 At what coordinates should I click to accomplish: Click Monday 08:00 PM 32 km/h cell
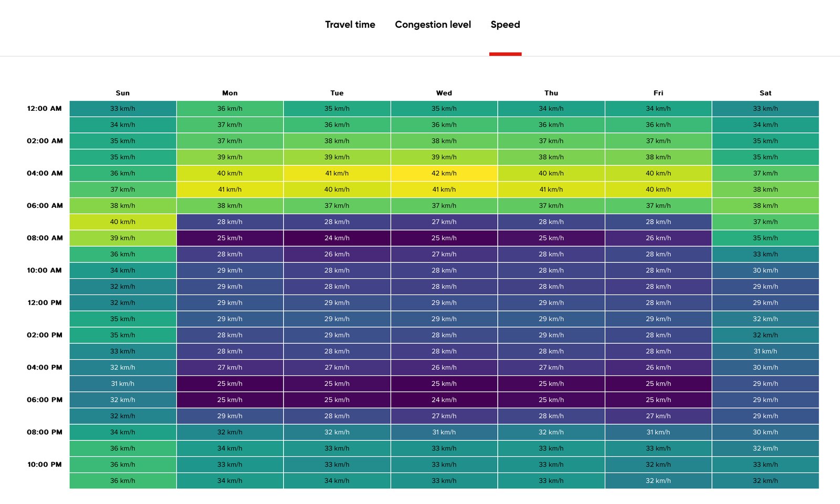click(x=230, y=432)
